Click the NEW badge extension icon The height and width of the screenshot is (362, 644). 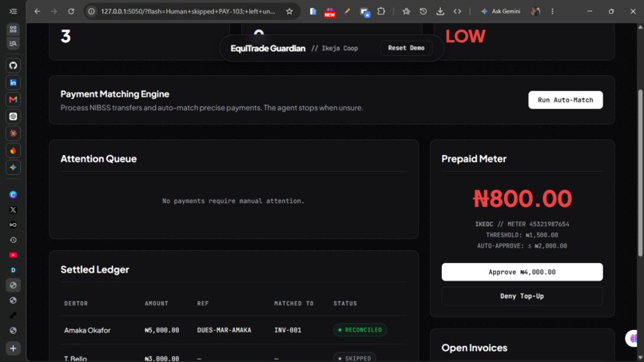tap(329, 12)
